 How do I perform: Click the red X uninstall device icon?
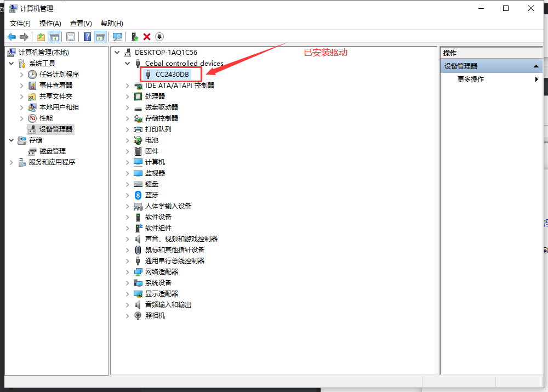tap(147, 37)
